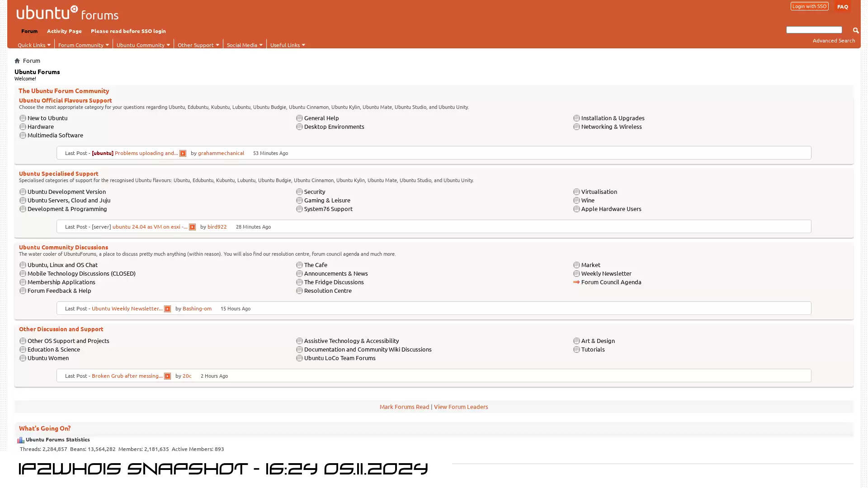Open Broken Grub after messing thread
Screen dimensions: 868x488
tap(127, 376)
